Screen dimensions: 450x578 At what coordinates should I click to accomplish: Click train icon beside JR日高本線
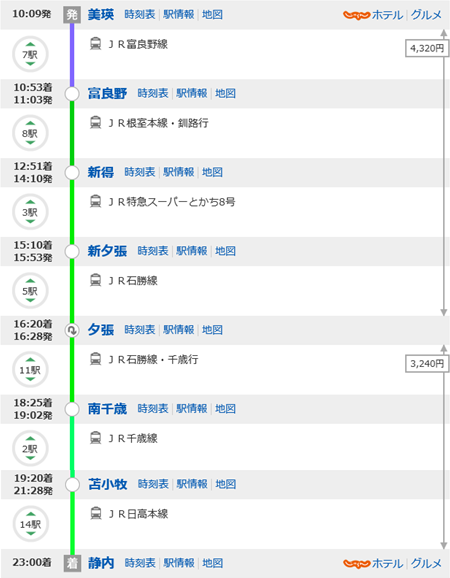[96, 513]
